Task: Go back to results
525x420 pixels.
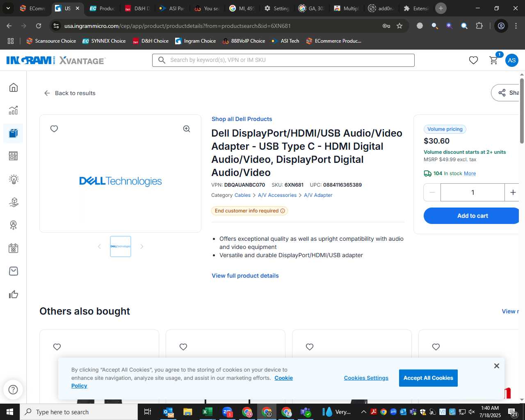Action: pos(70,93)
